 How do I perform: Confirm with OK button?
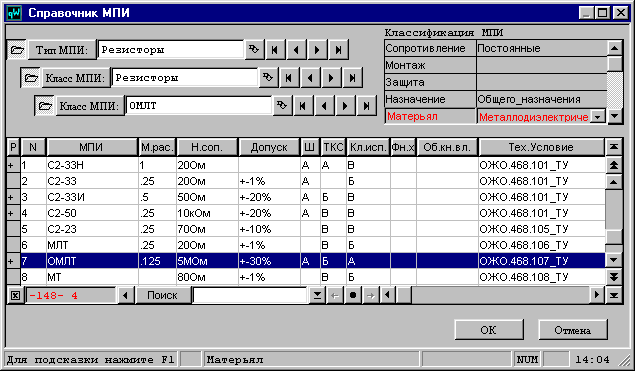488,330
